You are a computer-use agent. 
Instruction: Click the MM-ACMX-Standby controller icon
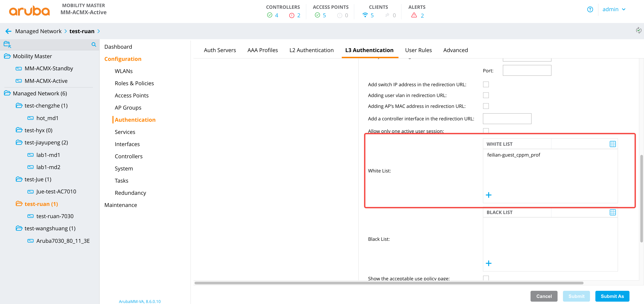coord(19,69)
